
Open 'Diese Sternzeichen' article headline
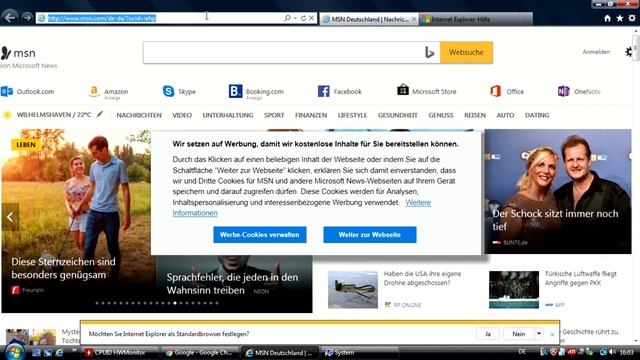click(x=63, y=268)
